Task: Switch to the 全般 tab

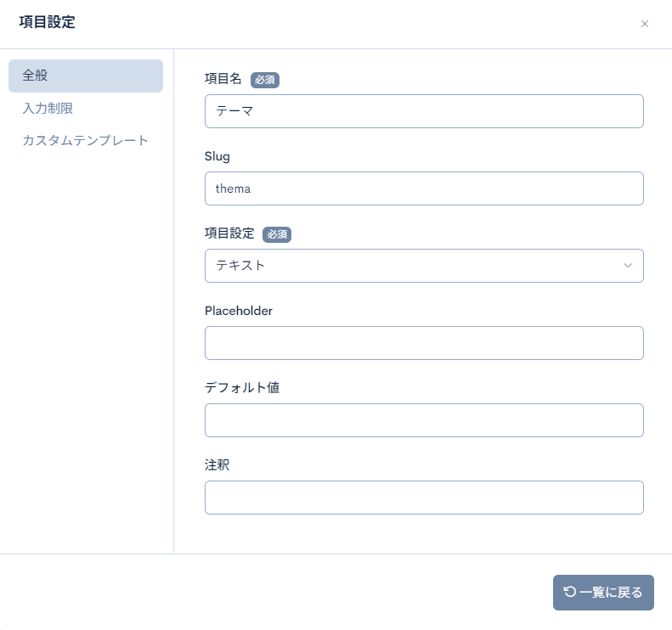Action: [85, 76]
